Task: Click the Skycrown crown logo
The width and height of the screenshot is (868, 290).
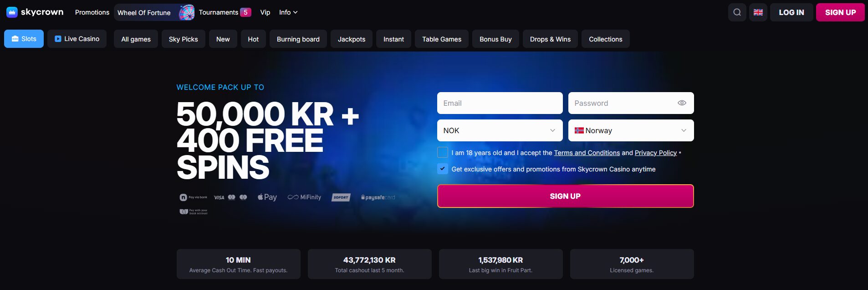Action: tap(12, 12)
